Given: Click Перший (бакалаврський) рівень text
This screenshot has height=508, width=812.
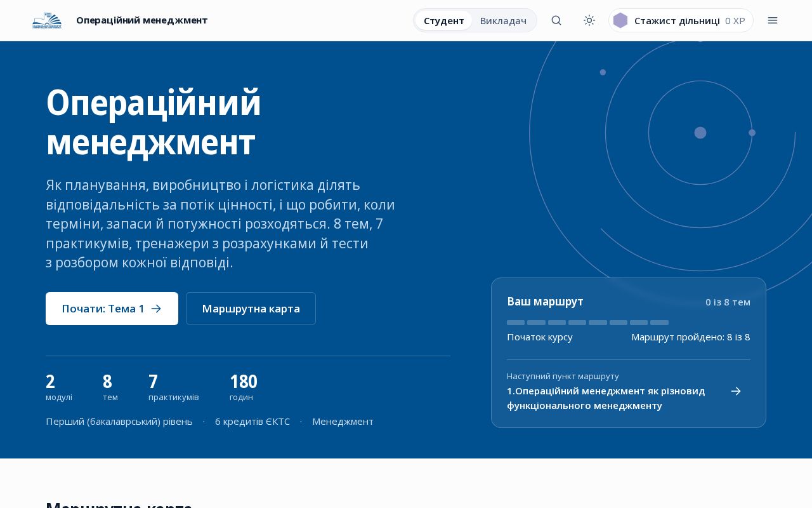Looking at the screenshot, I should coord(119,422).
